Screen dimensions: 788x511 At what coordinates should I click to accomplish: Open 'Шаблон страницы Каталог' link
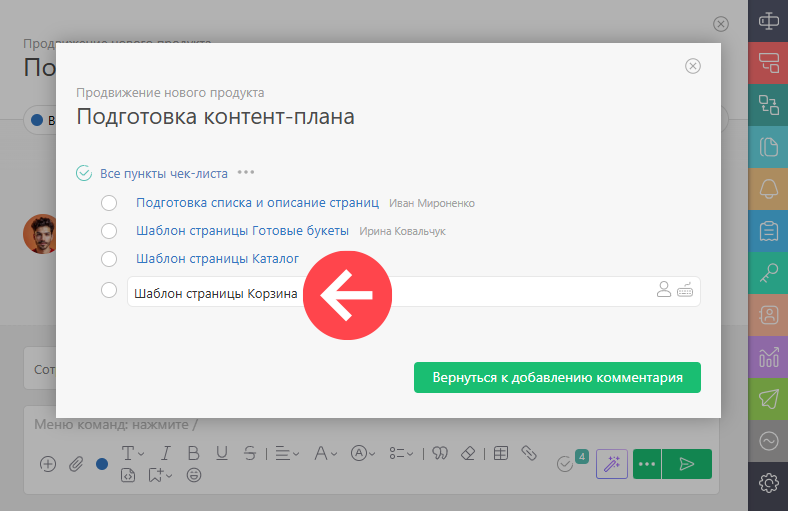[x=218, y=258]
